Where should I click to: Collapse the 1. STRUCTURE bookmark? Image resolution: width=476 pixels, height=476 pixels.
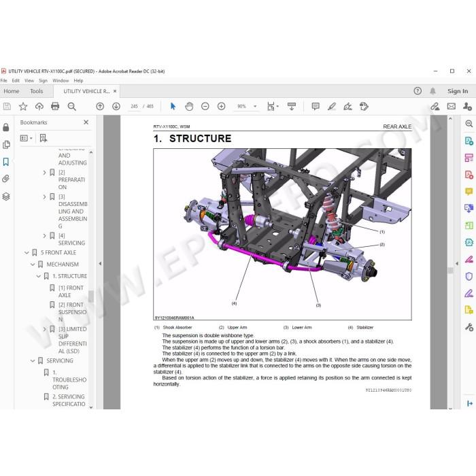(x=38, y=276)
